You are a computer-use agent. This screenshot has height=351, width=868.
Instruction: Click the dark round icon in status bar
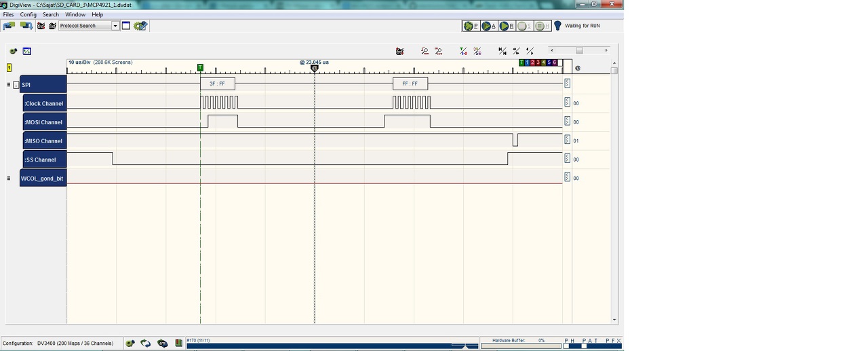point(162,344)
